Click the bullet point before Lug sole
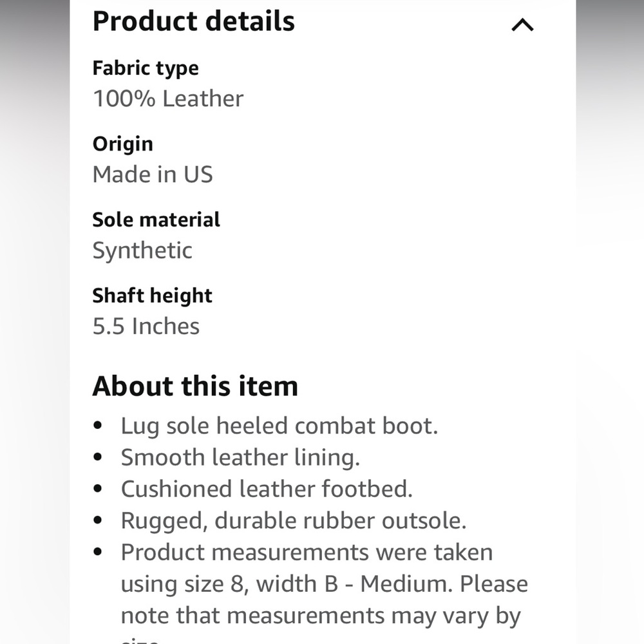The height and width of the screenshot is (644, 644). click(98, 426)
